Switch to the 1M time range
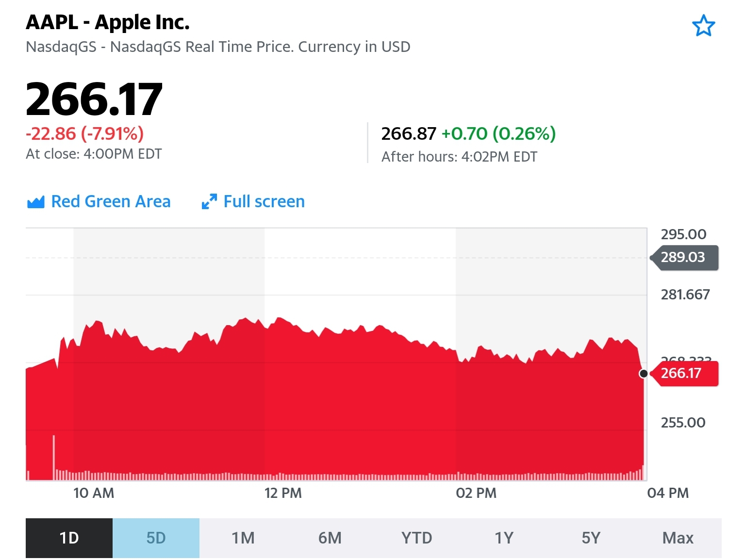Image resolution: width=745 pixels, height=560 pixels. pos(243,538)
